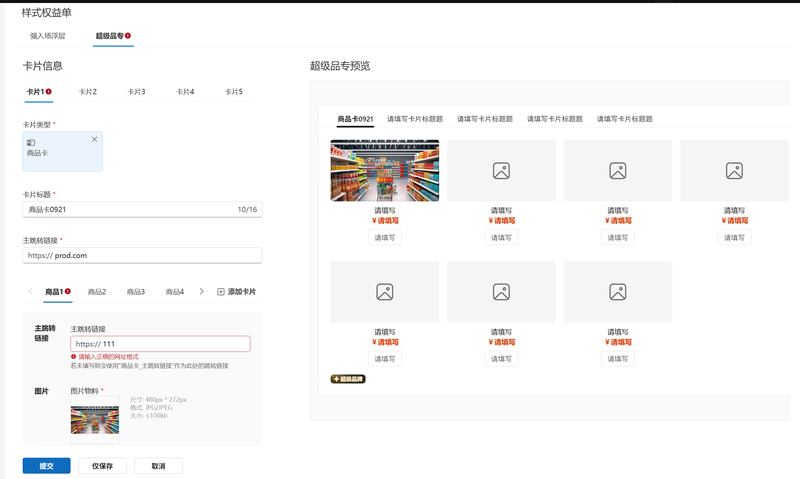Click the plus icon beside 添加卡片
The width and height of the screenshot is (800, 479).
coord(221,292)
